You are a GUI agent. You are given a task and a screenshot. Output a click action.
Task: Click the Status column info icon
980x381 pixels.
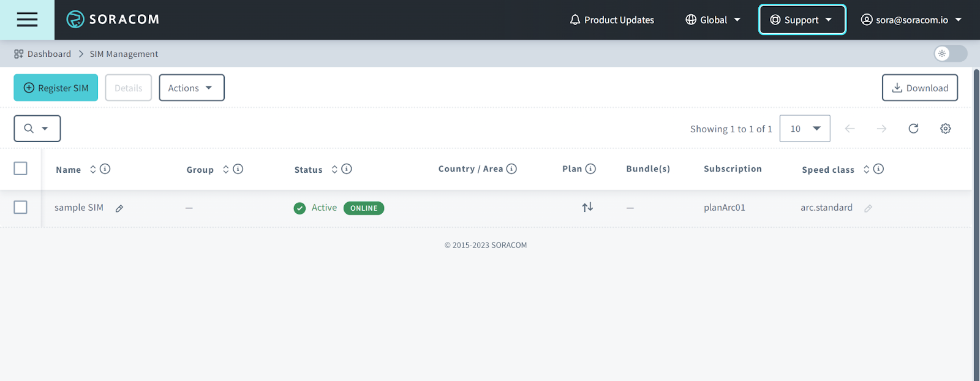point(347,169)
